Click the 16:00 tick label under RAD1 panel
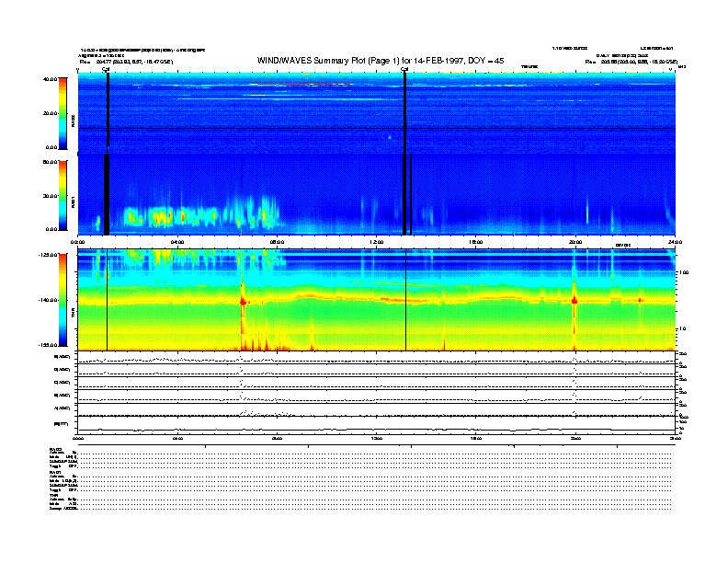 click(x=476, y=242)
